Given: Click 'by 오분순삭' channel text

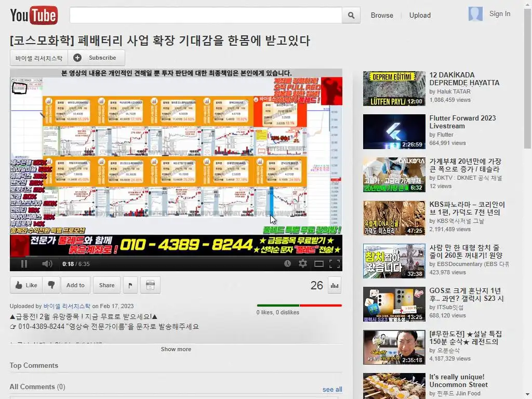Looking at the screenshot, I should click(445, 350).
